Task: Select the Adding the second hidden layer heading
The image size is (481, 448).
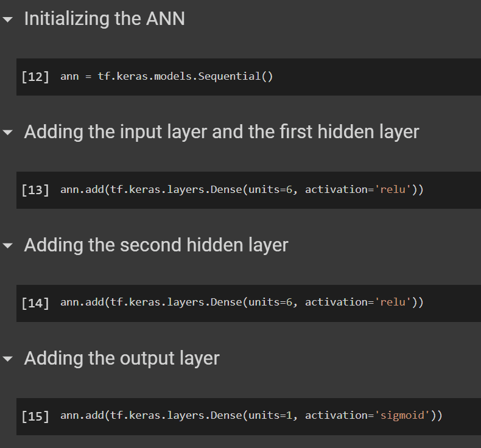Action: (x=156, y=245)
